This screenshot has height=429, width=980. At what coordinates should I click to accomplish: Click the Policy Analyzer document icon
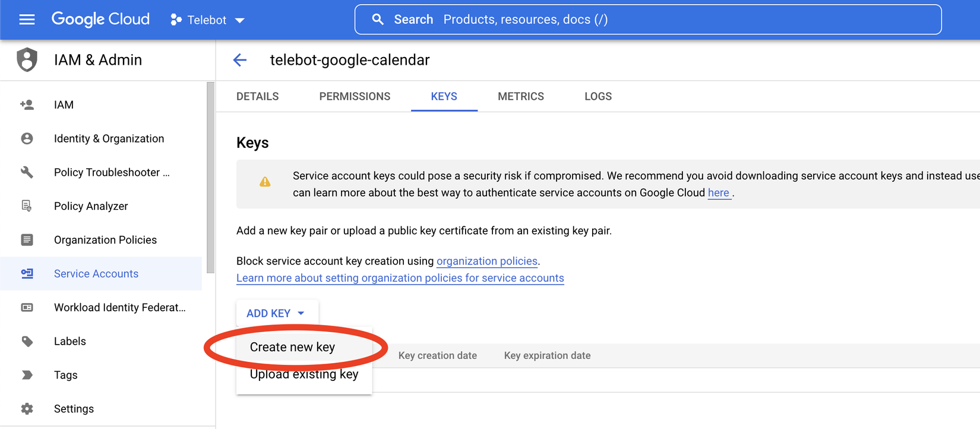pyautogui.click(x=27, y=206)
